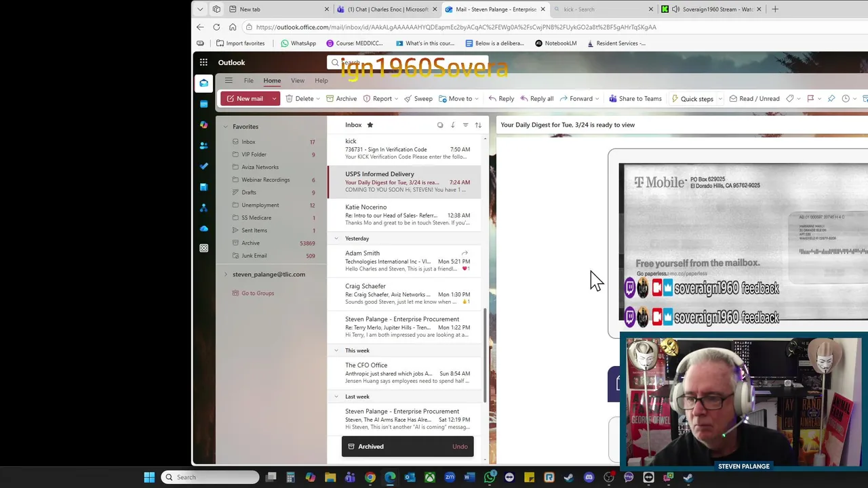Open To Do checkmark in left rail
868x488 pixels.
tap(203, 166)
